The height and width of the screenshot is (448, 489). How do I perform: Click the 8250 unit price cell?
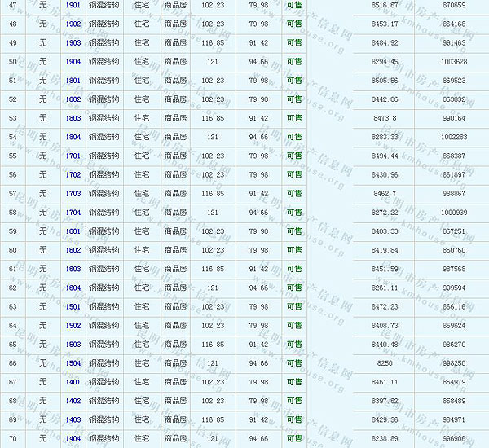point(384,363)
